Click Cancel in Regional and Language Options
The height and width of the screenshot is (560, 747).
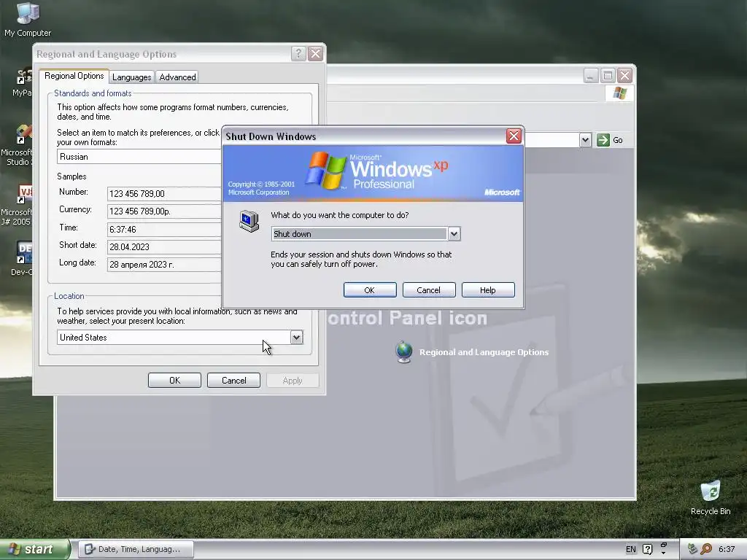pyautogui.click(x=234, y=381)
